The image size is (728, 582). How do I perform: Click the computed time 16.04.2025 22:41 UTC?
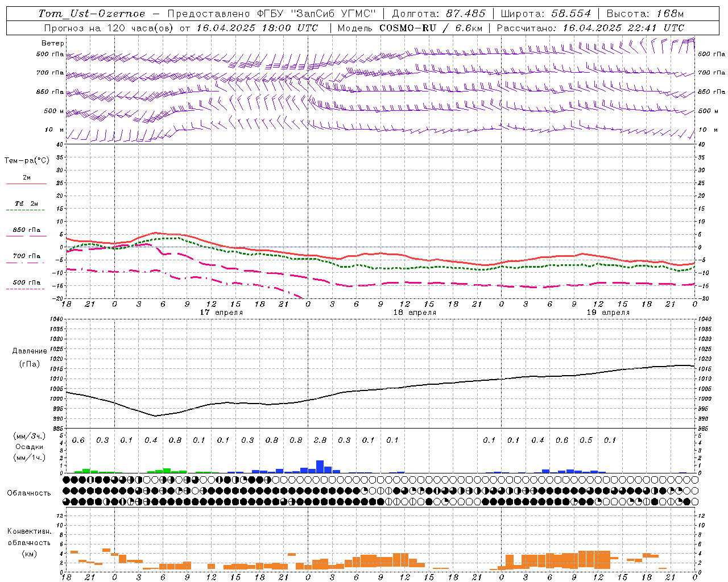[x=623, y=28]
